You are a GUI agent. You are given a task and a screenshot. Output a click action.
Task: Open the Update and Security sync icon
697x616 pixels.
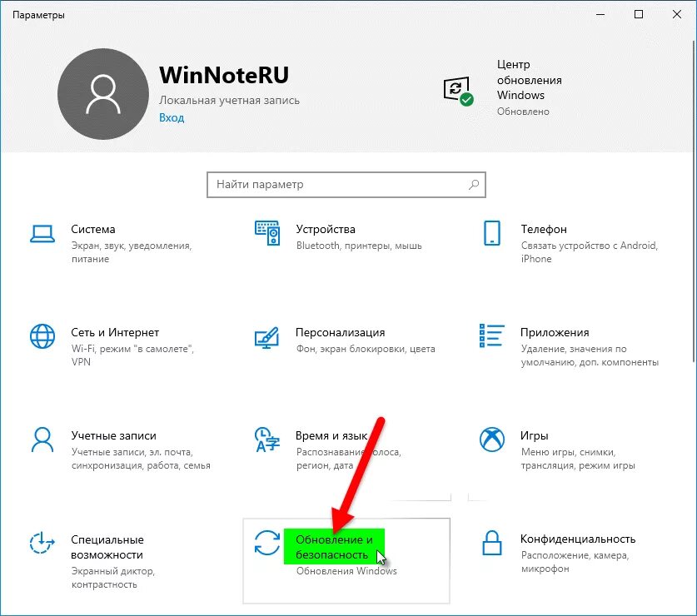tap(267, 543)
